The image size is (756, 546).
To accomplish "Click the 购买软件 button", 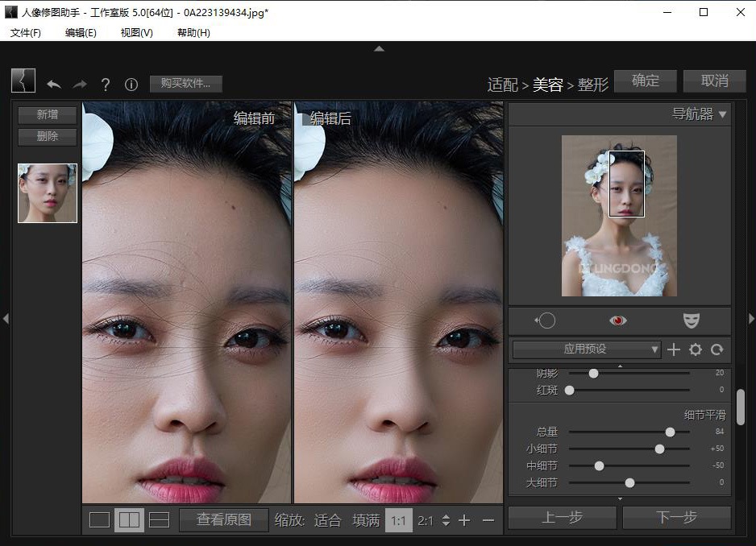I will [x=185, y=84].
